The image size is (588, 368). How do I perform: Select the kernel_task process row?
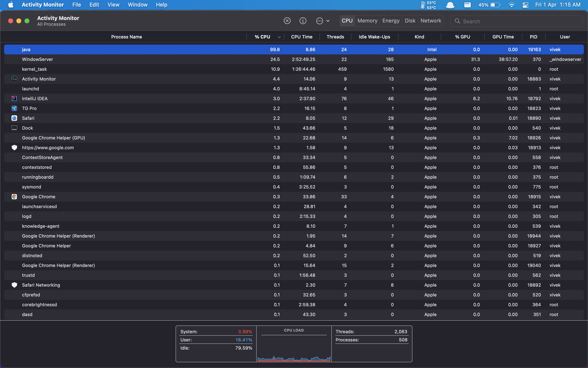click(294, 69)
